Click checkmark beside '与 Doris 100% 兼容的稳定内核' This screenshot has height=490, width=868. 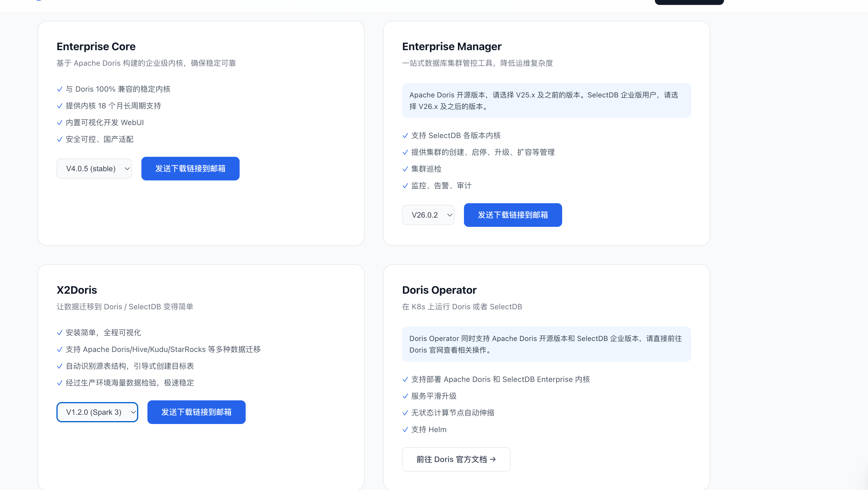(60, 89)
